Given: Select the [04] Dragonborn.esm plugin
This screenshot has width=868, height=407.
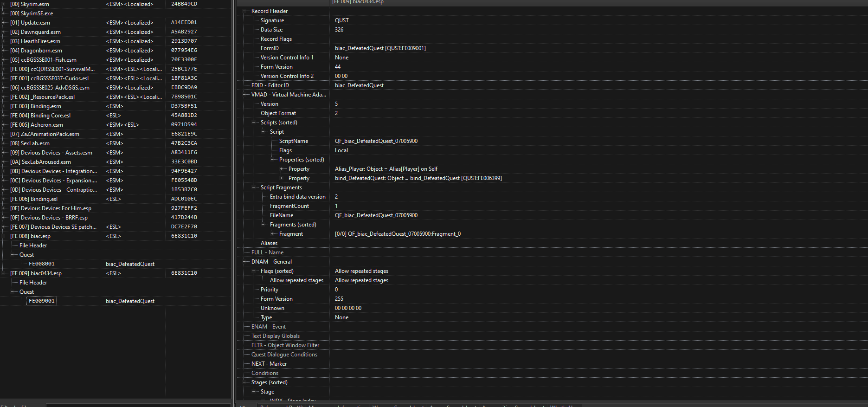Looking at the screenshot, I should point(36,51).
